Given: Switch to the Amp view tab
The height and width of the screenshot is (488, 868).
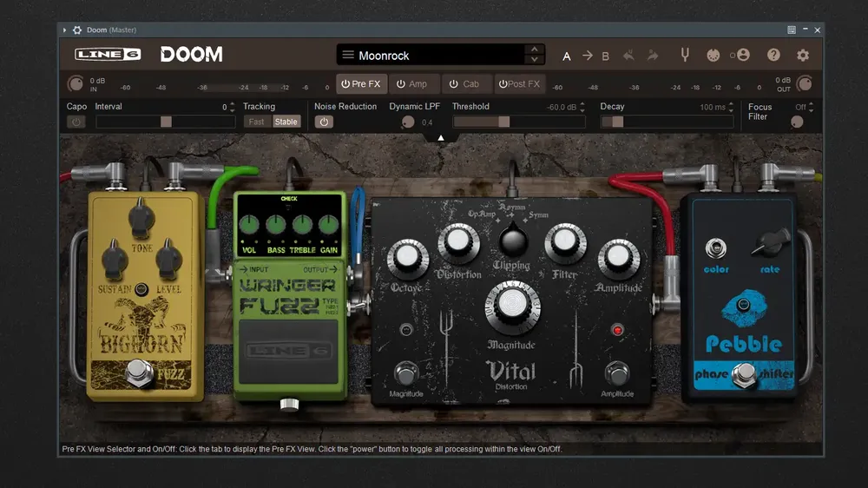Looking at the screenshot, I should point(415,83).
